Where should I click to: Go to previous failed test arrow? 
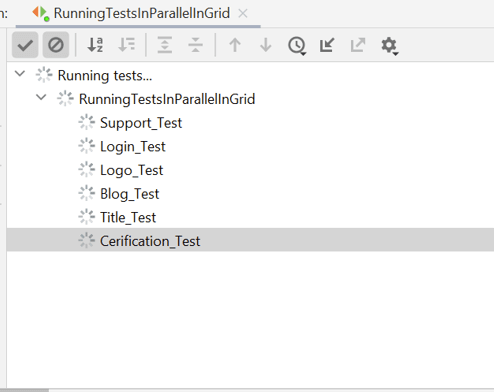[x=235, y=45]
